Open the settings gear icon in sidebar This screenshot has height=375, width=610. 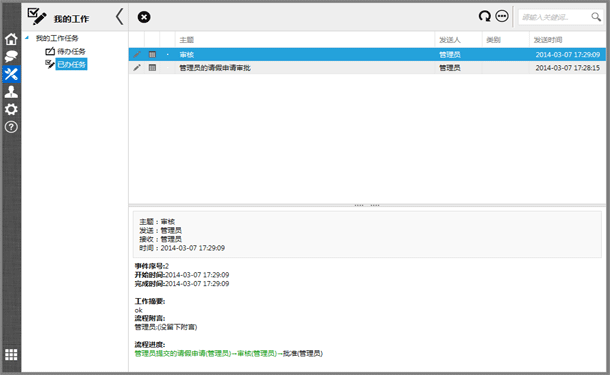(x=11, y=109)
